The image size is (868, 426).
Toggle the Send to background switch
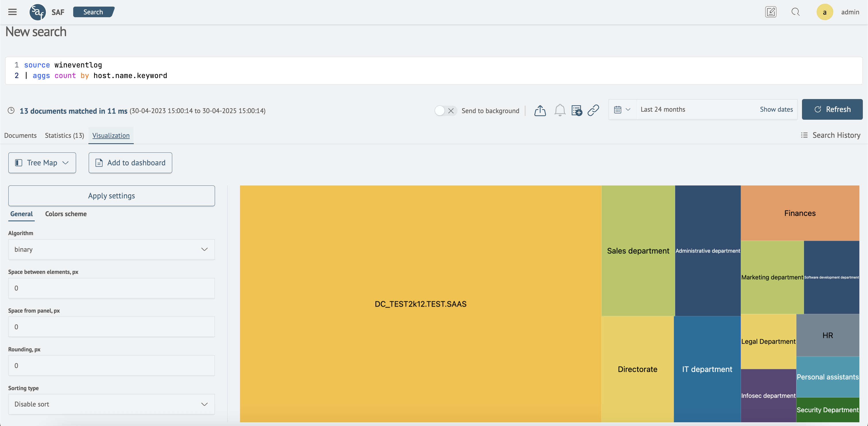pyautogui.click(x=445, y=111)
